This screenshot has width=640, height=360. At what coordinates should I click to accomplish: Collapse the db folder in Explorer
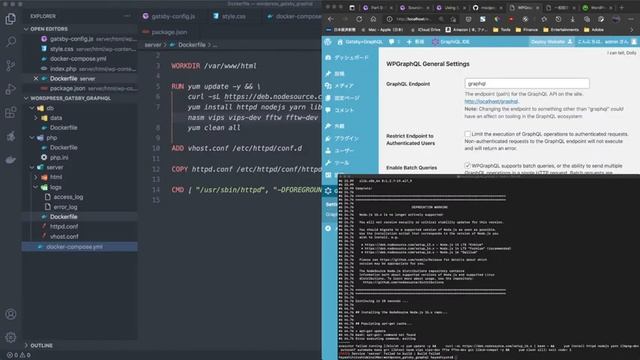[50, 108]
